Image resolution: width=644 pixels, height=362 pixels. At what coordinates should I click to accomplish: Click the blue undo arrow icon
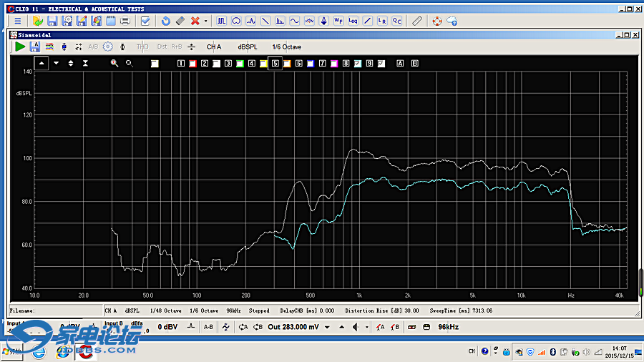pos(166,21)
